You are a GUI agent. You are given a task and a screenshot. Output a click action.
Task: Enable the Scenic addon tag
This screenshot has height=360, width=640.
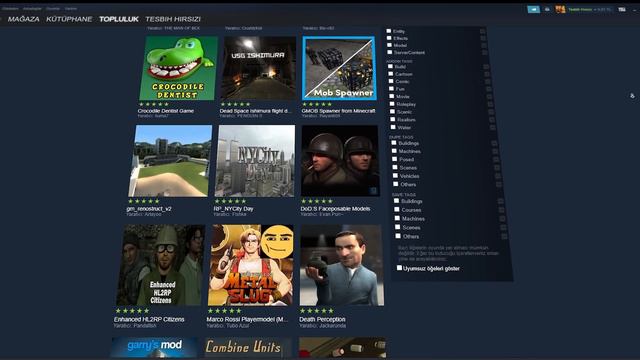393,111
